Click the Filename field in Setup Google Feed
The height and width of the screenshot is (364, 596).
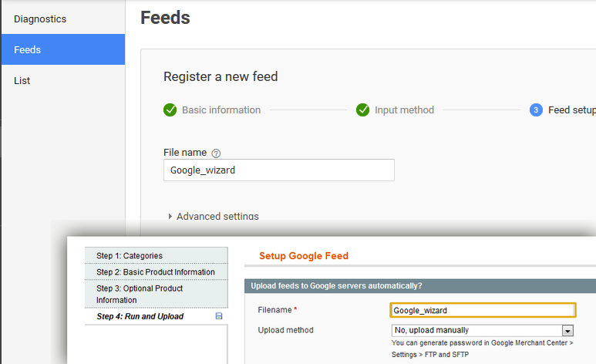[483, 310]
